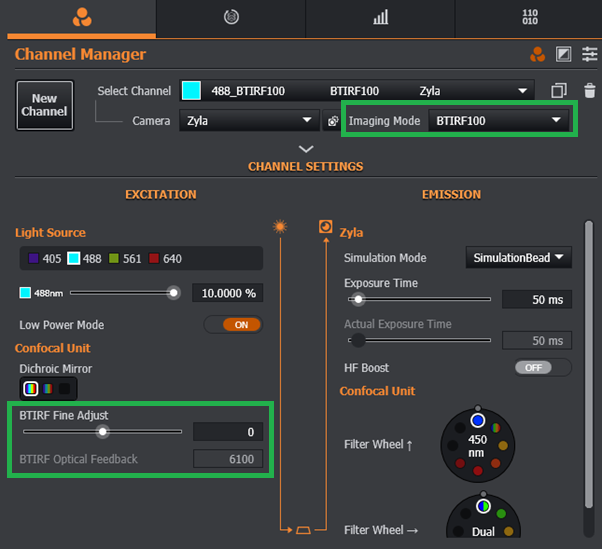Click the orange Zyla camera icon

tap(325, 227)
